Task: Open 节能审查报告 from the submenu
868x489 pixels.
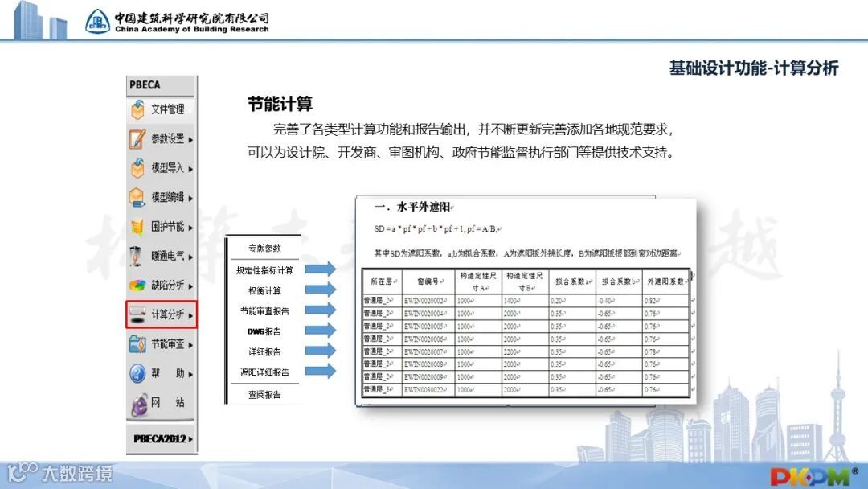Action: pyautogui.click(x=264, y=311)
